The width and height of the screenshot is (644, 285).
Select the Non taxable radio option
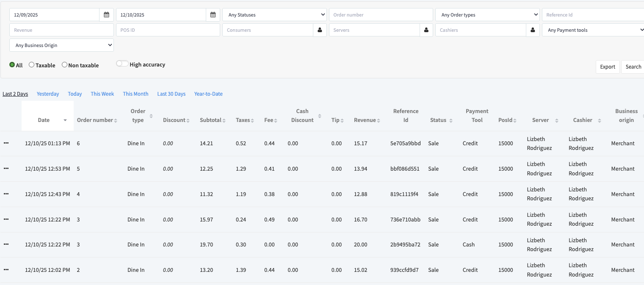point(64,65)
